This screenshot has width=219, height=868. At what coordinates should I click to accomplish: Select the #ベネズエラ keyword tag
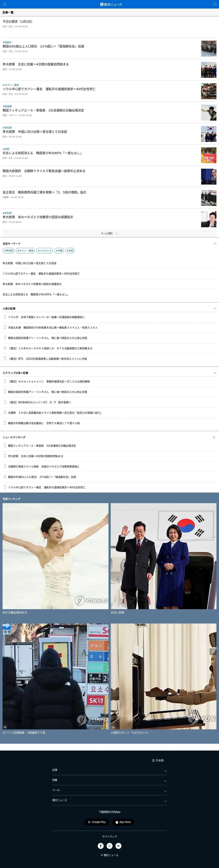tap(44, 251)
